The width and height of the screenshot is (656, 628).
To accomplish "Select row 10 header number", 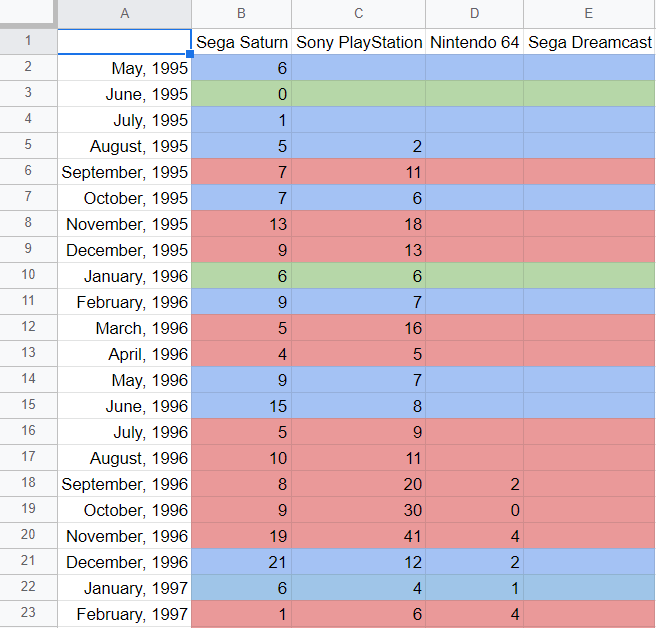I will tap(28, 276).
